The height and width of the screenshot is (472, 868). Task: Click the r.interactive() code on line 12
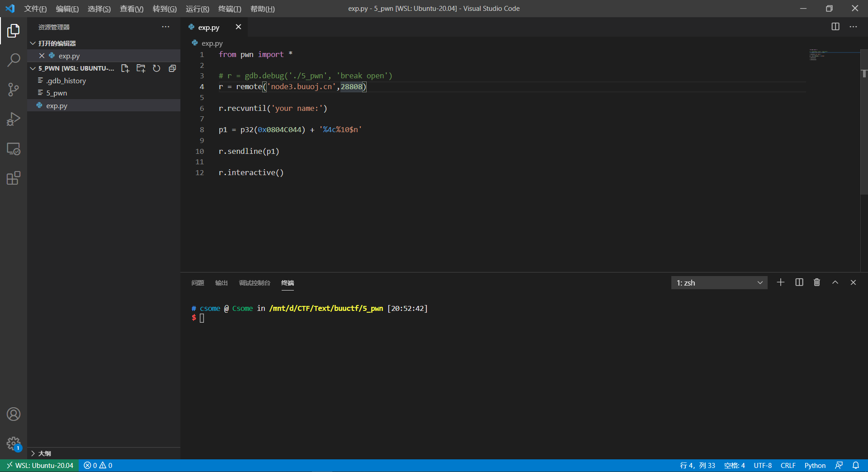point(251,172)
